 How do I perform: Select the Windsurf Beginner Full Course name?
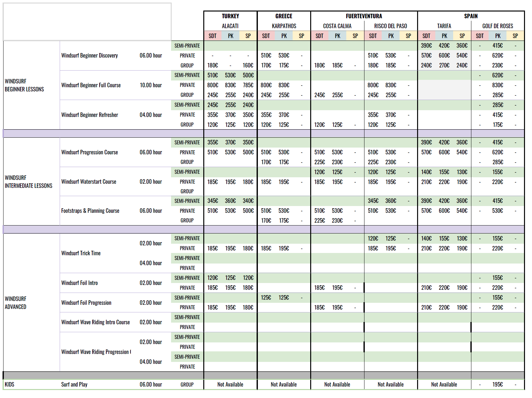coord(91,85)
